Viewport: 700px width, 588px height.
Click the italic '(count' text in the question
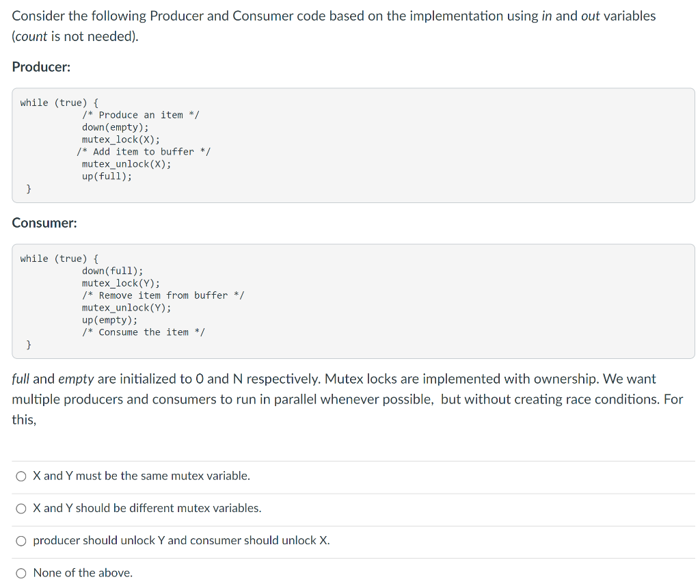pos(31,36)
